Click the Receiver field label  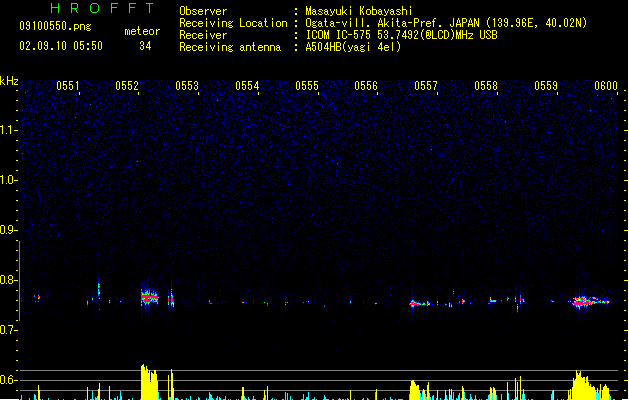click(203, 35)
